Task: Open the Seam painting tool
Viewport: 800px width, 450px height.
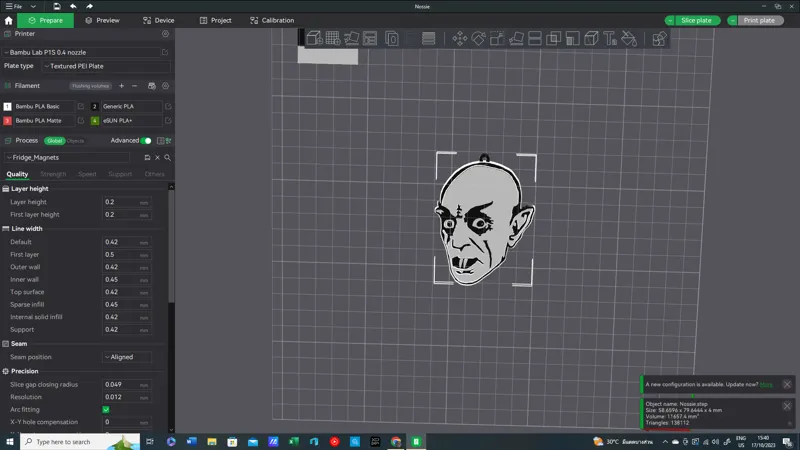Action: (591, 38)
